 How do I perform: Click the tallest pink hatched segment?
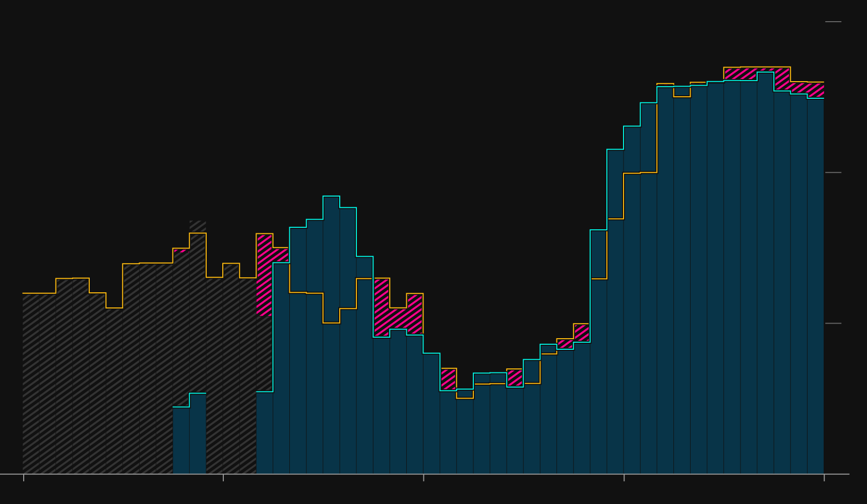pyautogui.click(x=264, y=275)
